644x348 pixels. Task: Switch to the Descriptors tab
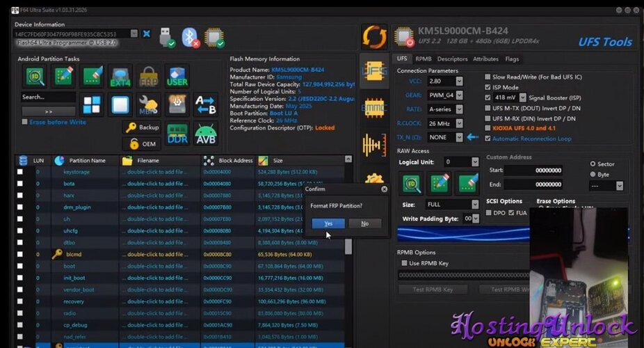point(452,58)
